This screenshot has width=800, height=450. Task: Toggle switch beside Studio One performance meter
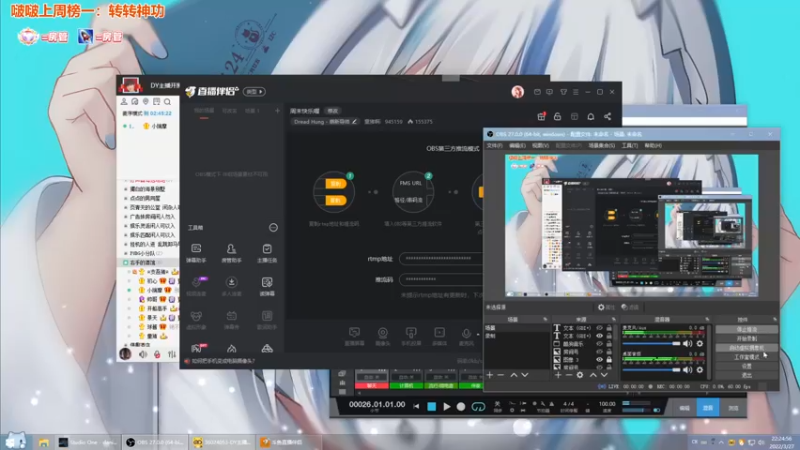pos(656,410)
